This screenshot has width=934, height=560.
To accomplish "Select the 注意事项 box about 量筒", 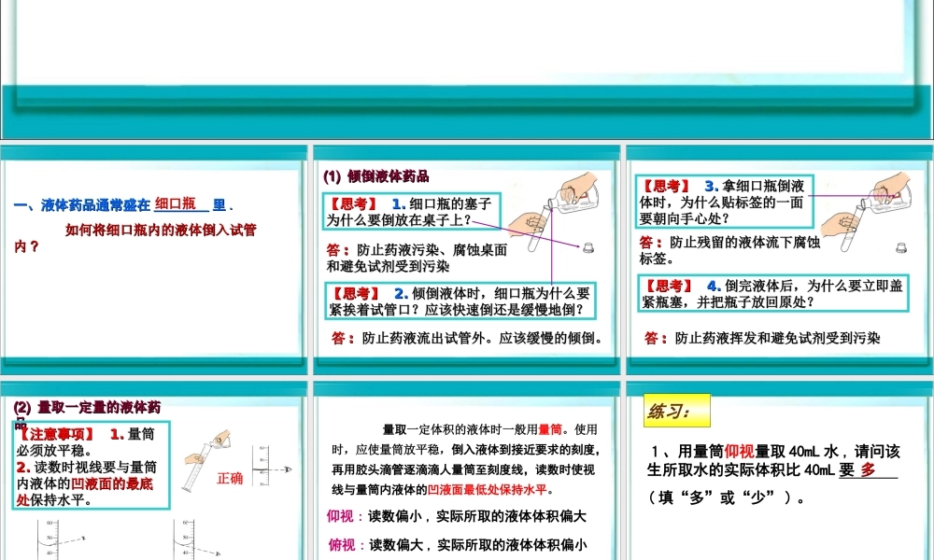I will [92, 466].
